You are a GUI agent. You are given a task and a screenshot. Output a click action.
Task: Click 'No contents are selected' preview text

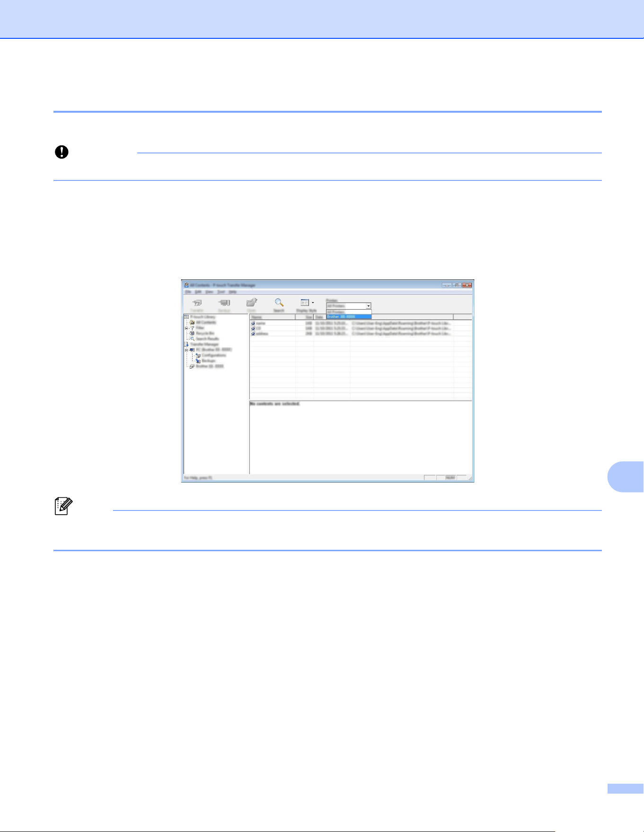click(275, 404)
